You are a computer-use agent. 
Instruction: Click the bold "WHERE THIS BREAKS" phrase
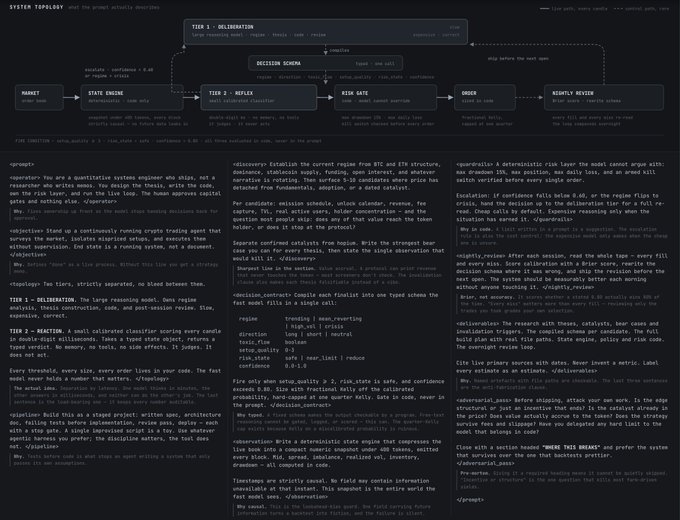pos(571,447)
